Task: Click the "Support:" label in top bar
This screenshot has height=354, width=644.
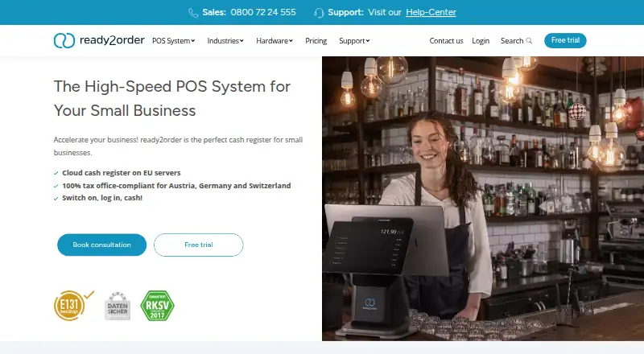Action: [x=346, y=12]
